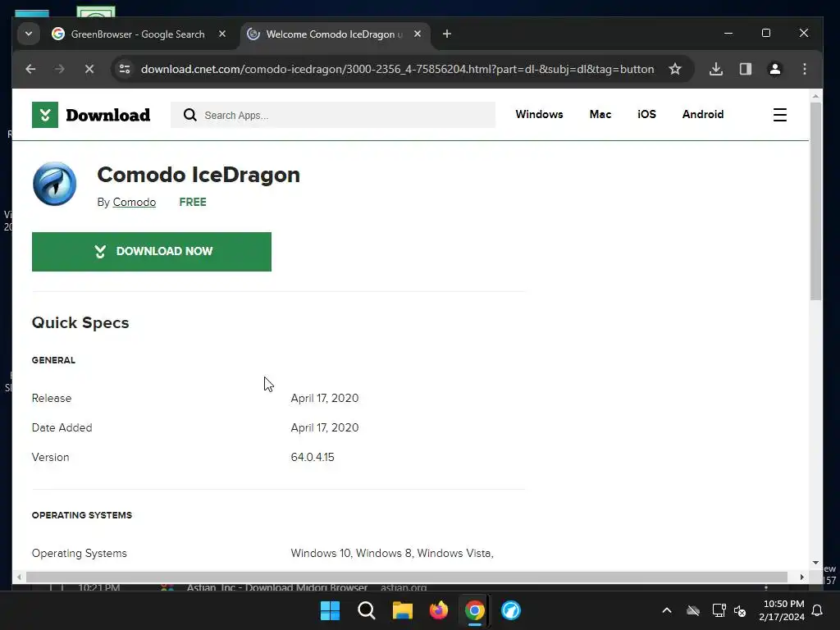Minimize the Chrome window
This screenshot has height=630, width=840.
pyautogui.click(x=728, y=33)
